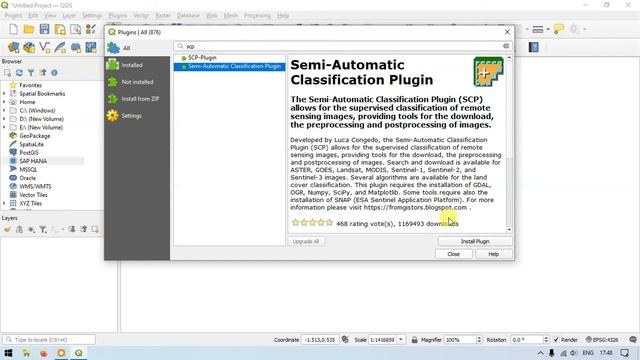Screen dimensions: 640x360
Task: Remove layer icon in Layers panel
Action: pyautogui.click(x=95, y=229)
